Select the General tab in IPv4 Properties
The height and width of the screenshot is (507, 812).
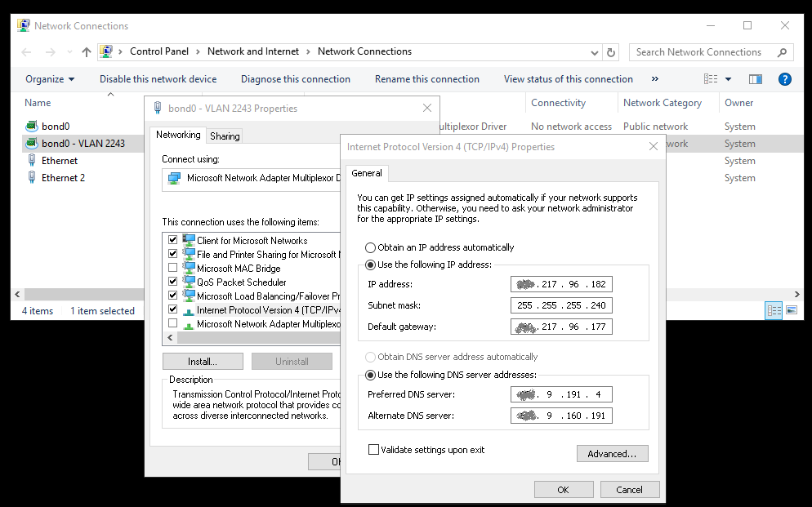(367, 173)
